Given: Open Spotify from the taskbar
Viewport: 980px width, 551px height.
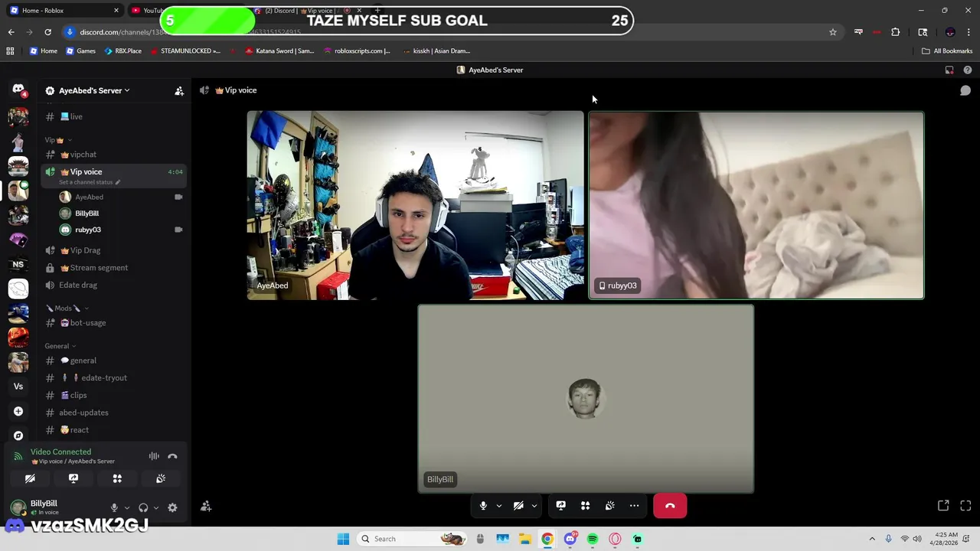Looking at the screenshot, I should 593,539.
